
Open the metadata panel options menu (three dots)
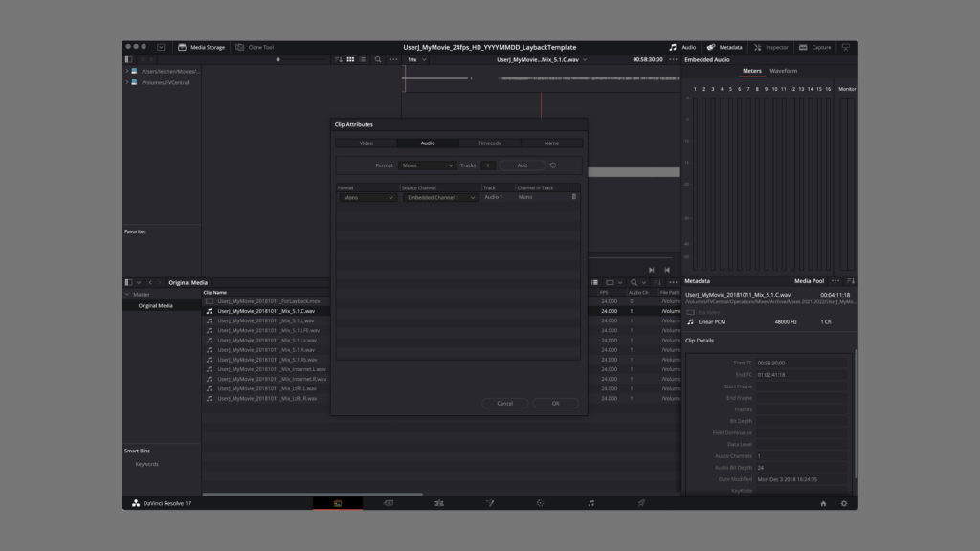click(x=835, y=281)
